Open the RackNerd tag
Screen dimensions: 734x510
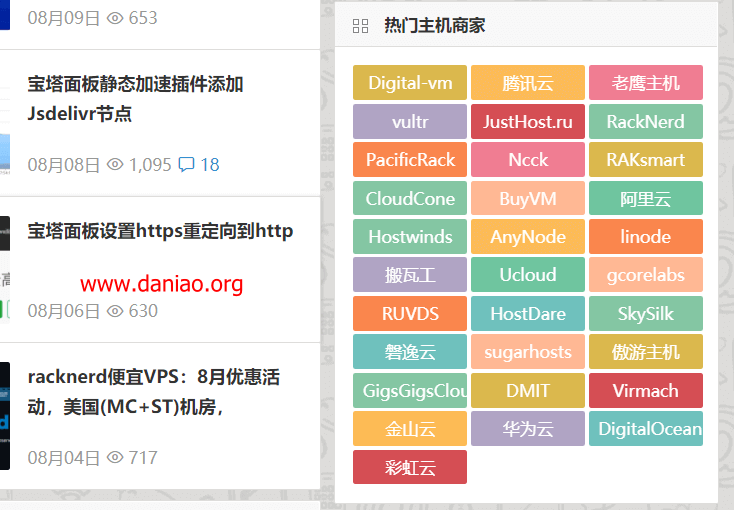(x=646, y=122)
